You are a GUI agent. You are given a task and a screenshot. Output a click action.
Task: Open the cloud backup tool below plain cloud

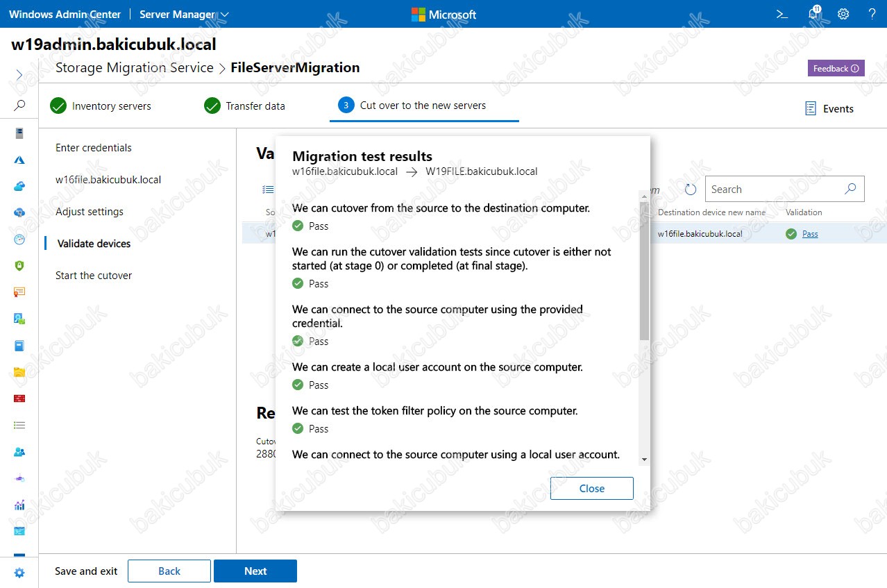point(19,212)
